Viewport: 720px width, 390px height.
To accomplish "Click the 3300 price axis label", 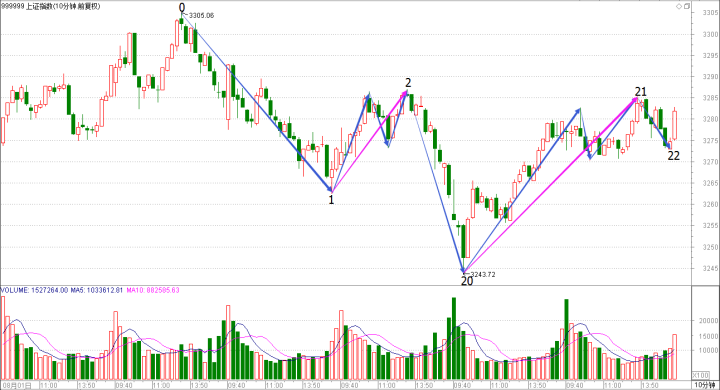I will [x=710, y=34].
